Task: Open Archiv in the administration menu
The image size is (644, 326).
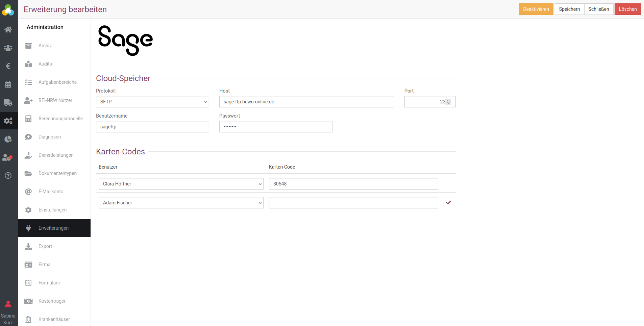Action: [x=45, y=46]
